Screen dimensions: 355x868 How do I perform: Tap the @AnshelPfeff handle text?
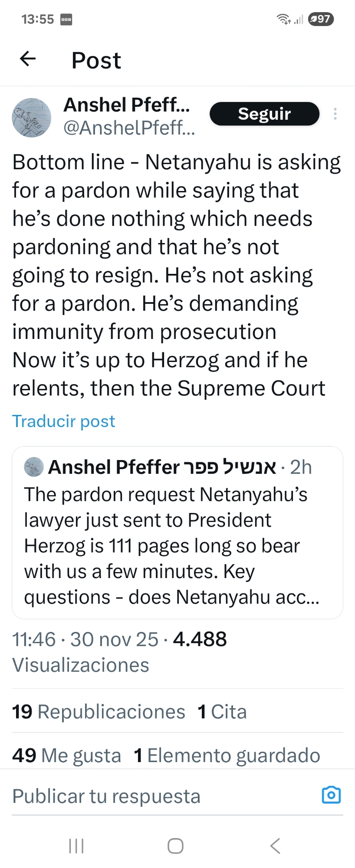point(129,128)
